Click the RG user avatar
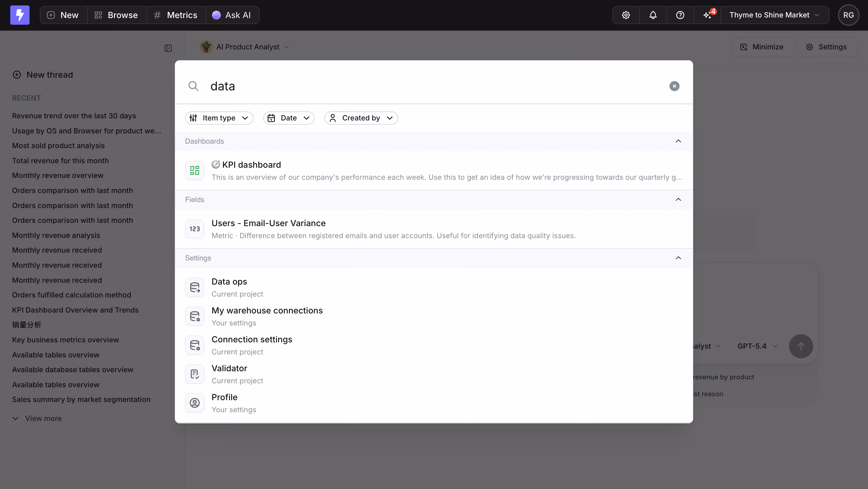The width and height of the screenshot is (868, 489). coord(848,15)
